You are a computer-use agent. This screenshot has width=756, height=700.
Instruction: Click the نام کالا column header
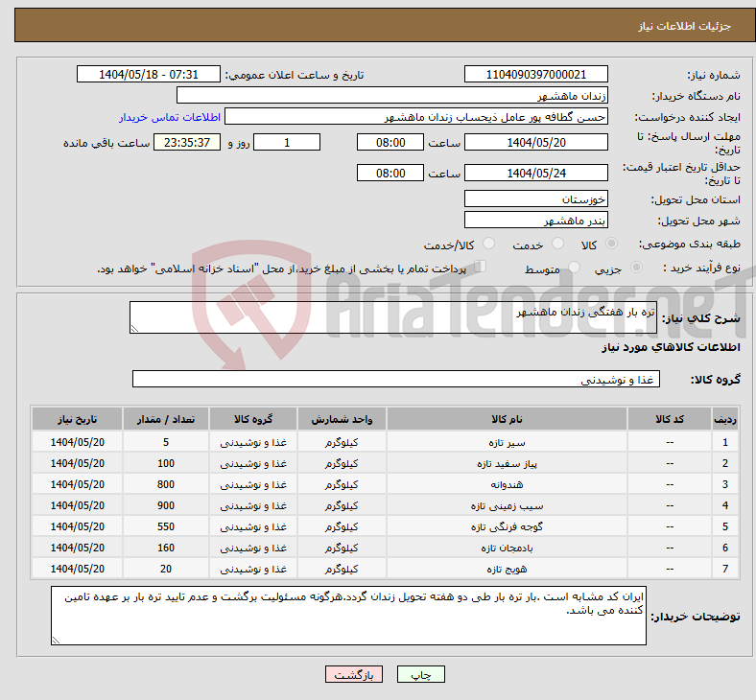coord(507,419)
